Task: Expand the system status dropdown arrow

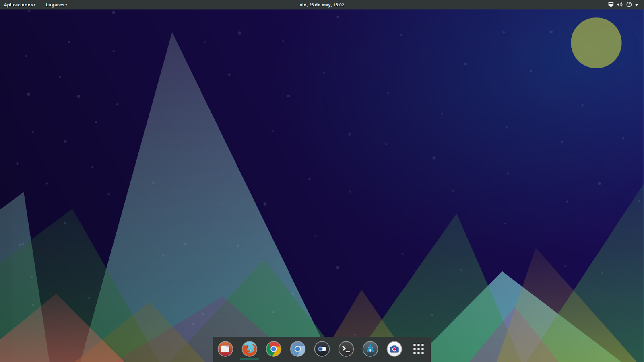Action: point(636,5)
